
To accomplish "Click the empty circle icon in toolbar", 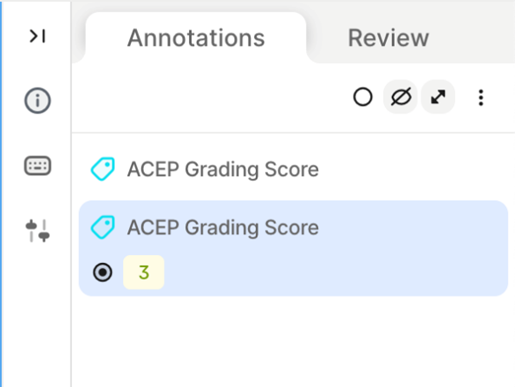I will coord(363,97).
